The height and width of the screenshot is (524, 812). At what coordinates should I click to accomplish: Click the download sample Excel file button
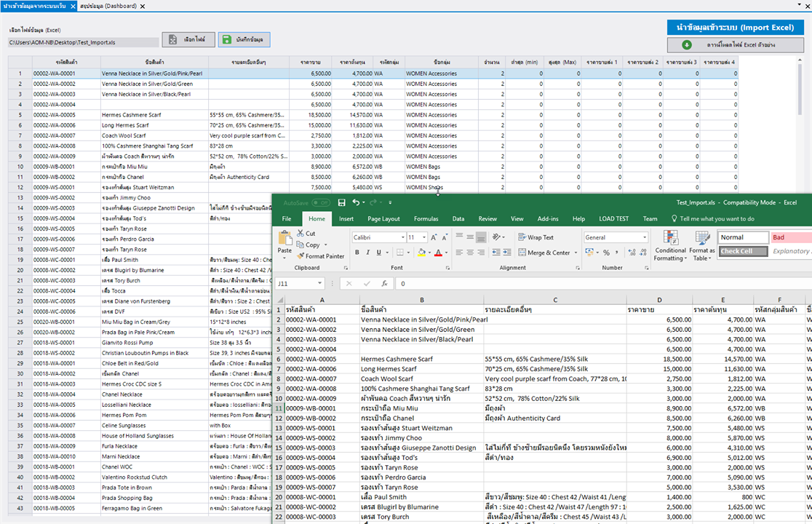[x=736, y=45]
